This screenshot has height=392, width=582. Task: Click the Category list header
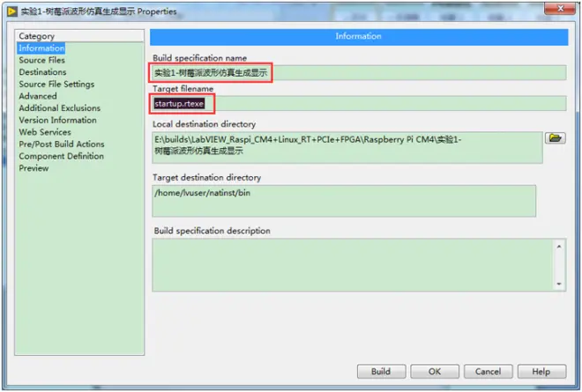click(x=79, y=36)
